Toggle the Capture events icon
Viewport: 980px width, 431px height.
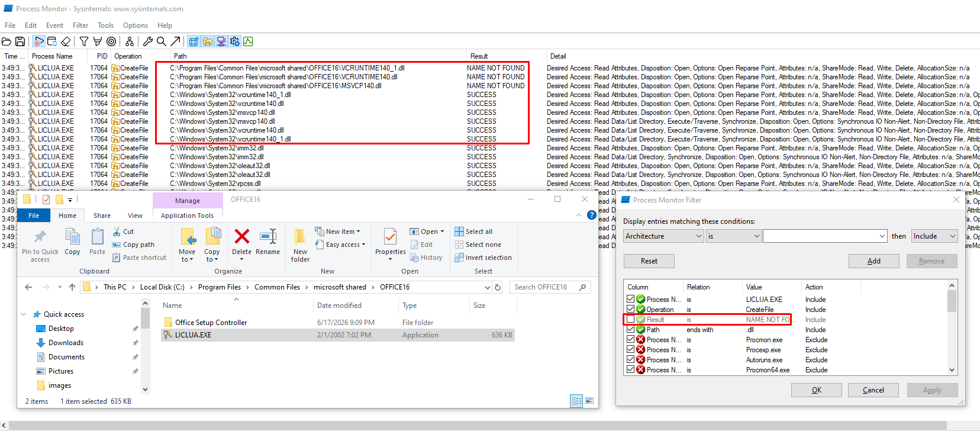coord(39,41)
